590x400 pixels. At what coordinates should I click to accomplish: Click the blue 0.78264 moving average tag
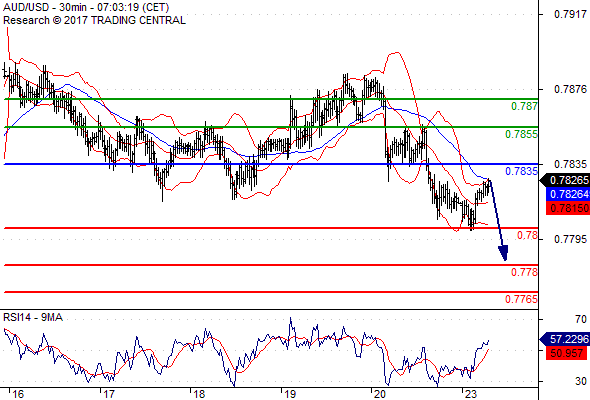(568, 194)
